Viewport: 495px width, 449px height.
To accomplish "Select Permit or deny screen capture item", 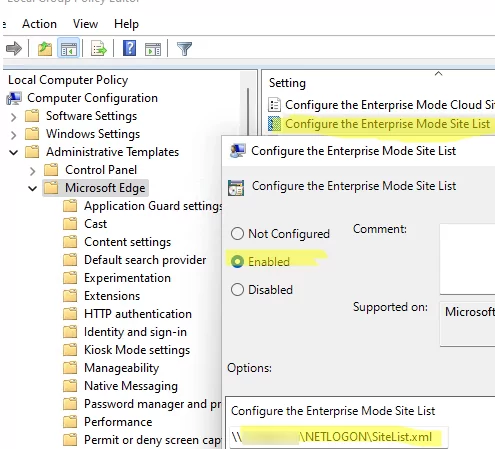I will coord(152,440).
